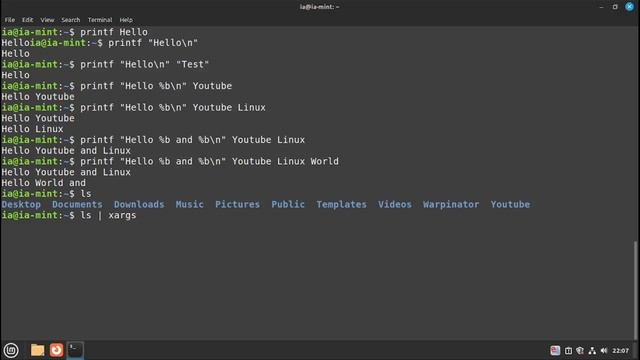Open the clipboard-like tray icon next to the flag

click(568, 351)
